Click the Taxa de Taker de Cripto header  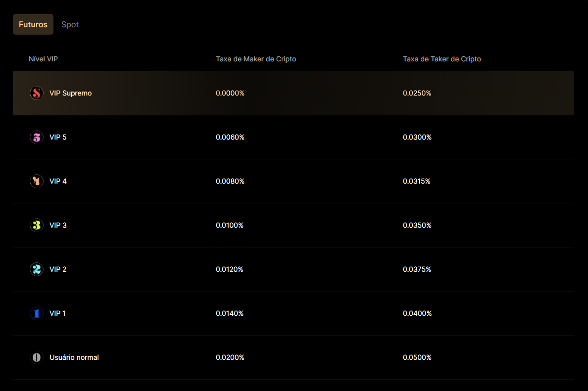(441, 59)
